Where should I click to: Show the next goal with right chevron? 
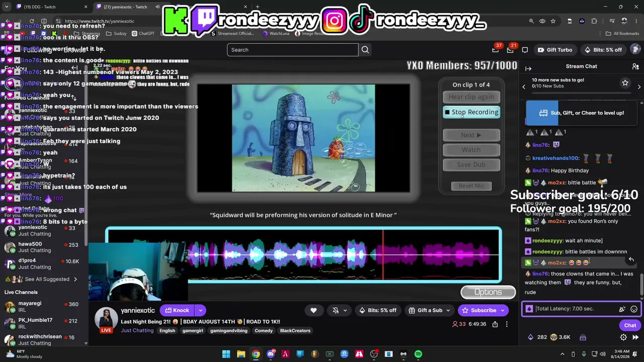tap(639, 87)
